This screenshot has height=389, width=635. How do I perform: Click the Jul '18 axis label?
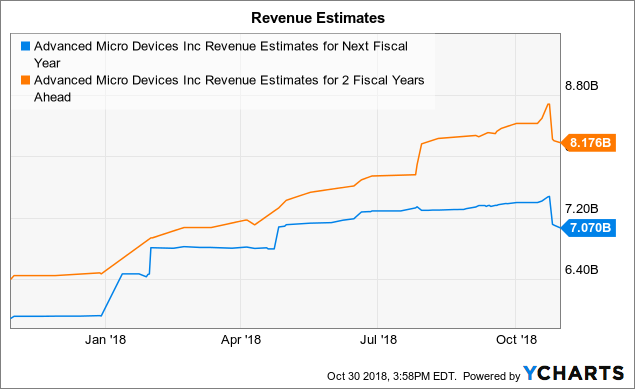pyautogui.click(x=378, y=340)
